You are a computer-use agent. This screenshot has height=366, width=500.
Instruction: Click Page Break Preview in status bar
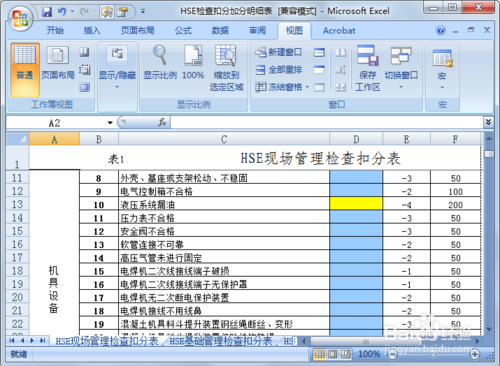[345, 354]
